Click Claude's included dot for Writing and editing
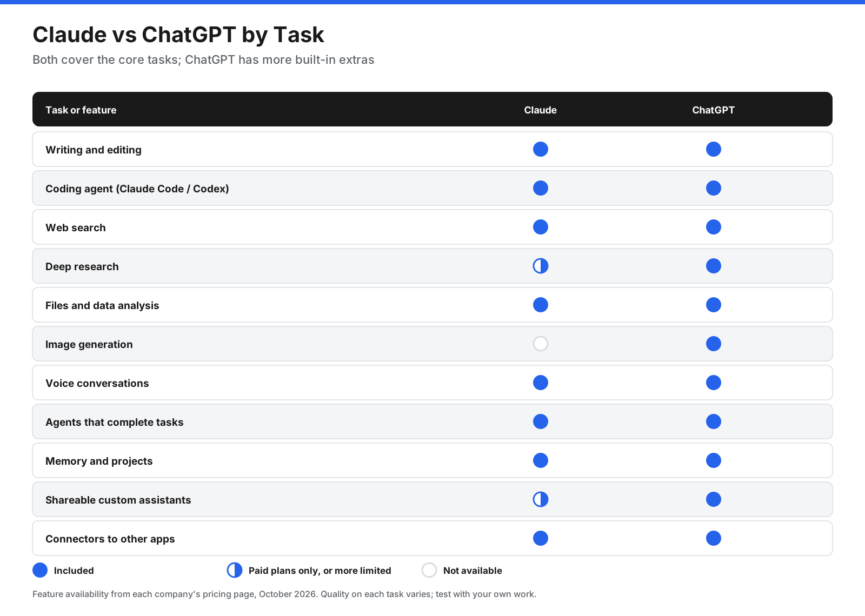 pos(541,149)
